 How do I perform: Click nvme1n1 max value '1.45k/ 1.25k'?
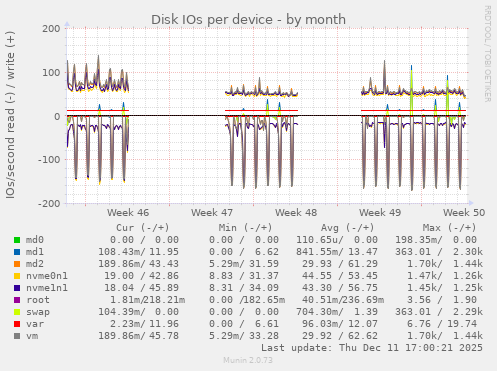pos(445,288)
